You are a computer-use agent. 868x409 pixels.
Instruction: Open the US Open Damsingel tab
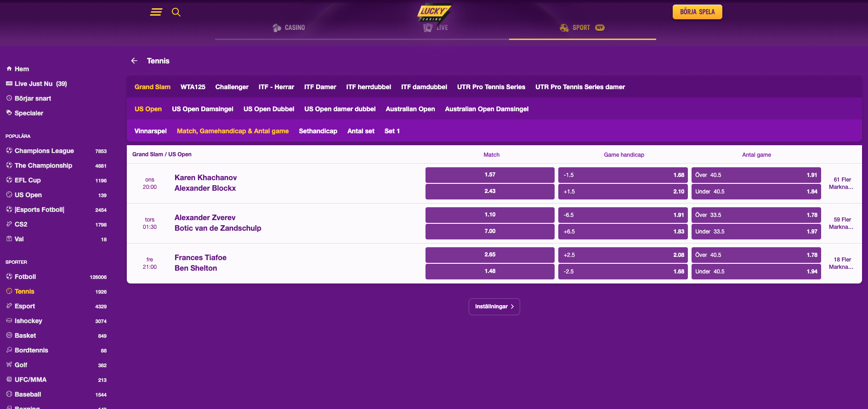point(203,109)
